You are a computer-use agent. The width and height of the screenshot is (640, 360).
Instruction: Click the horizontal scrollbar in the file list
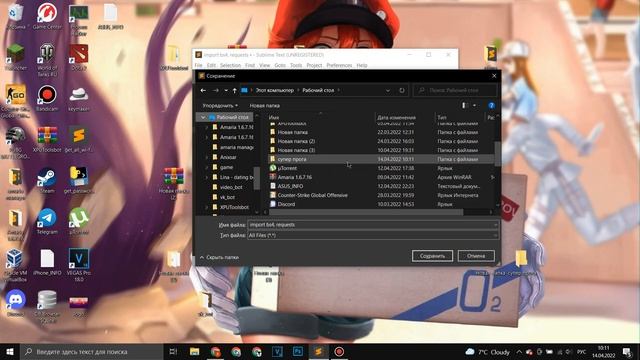pos(366,212)
